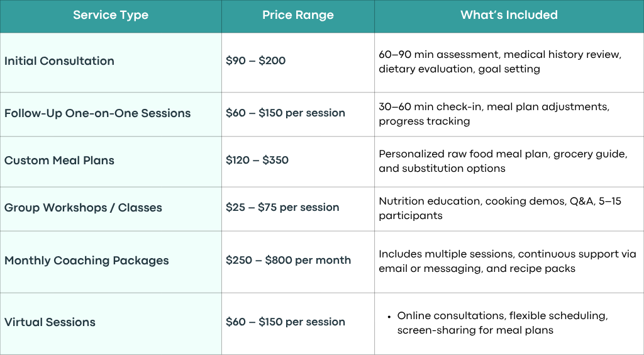Click the Group Workshops / Classes cell

click(111, 209)
